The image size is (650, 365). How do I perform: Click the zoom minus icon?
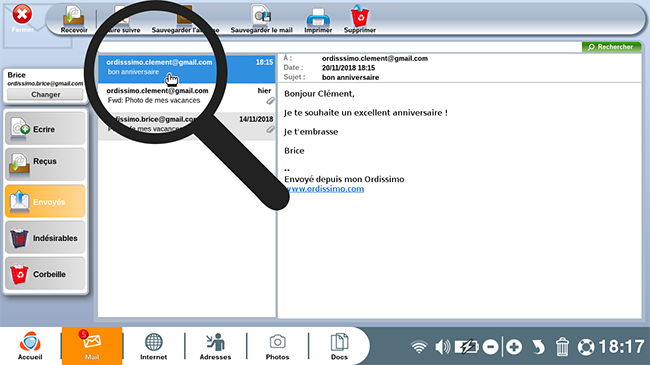pyautogui.click(x=490, y=347)
